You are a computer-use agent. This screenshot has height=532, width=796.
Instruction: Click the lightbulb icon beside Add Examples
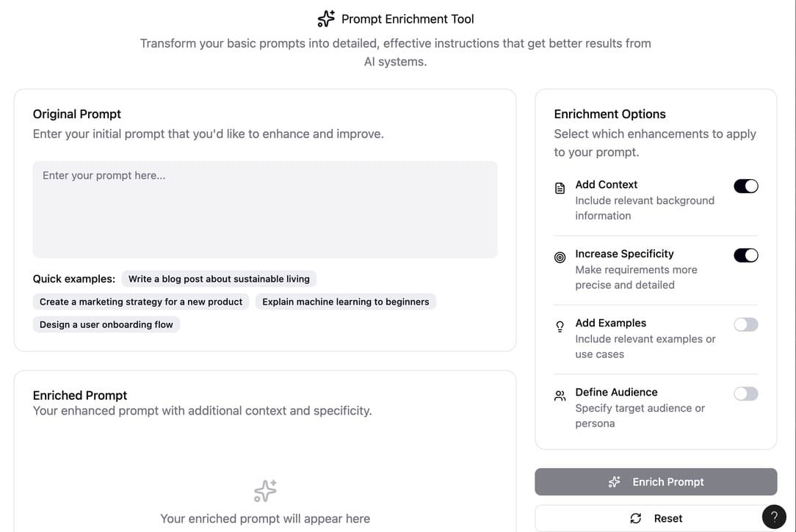tap(560, 327)
